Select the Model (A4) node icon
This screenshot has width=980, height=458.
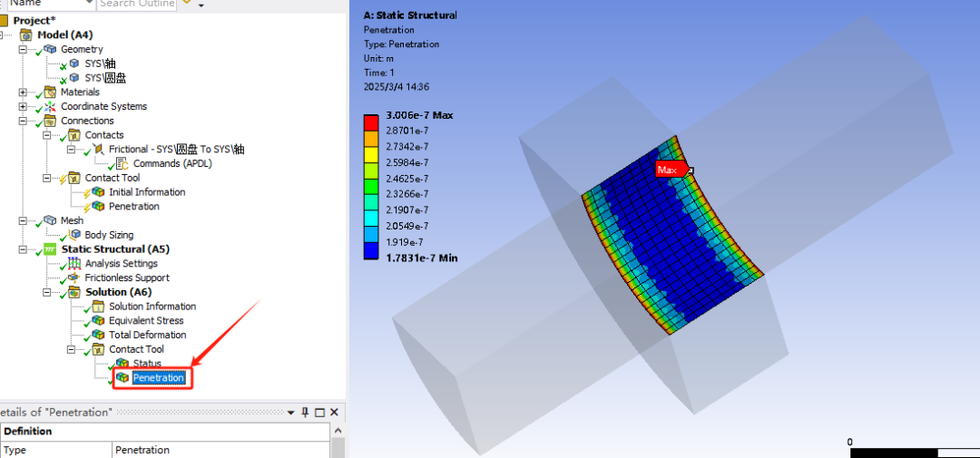coord(26,35)
